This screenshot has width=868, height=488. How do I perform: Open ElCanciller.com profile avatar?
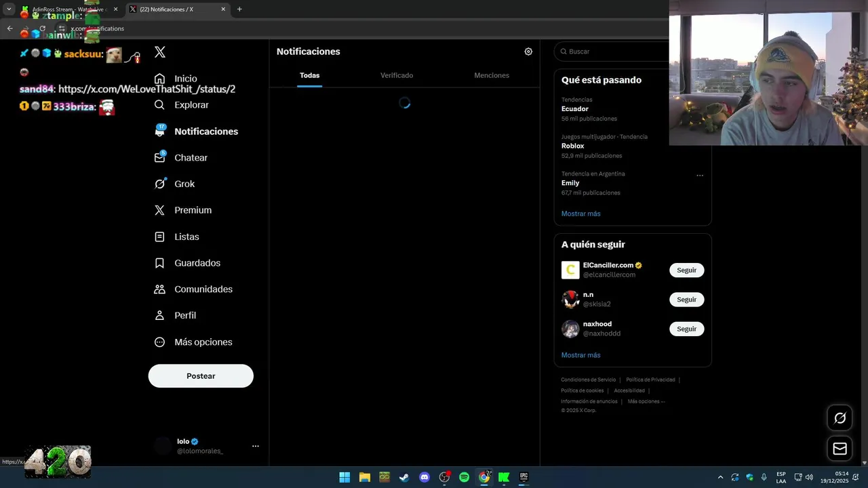tap(570, 270)
